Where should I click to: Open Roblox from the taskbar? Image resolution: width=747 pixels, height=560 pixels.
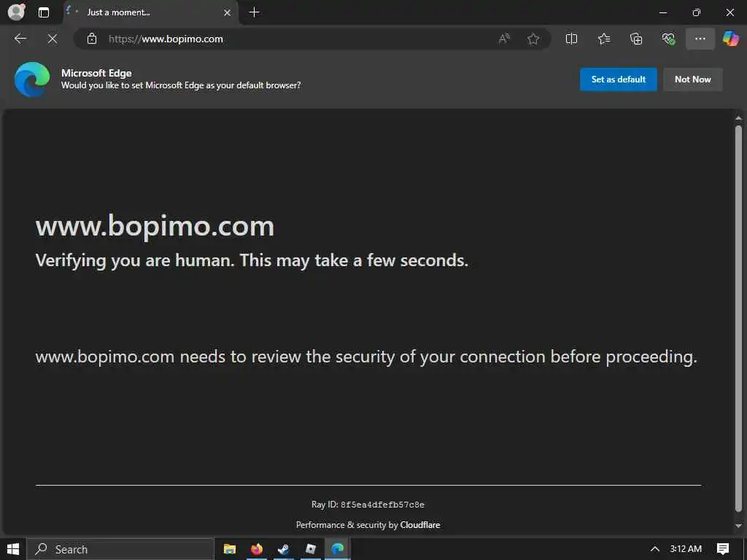click(311, 549)
